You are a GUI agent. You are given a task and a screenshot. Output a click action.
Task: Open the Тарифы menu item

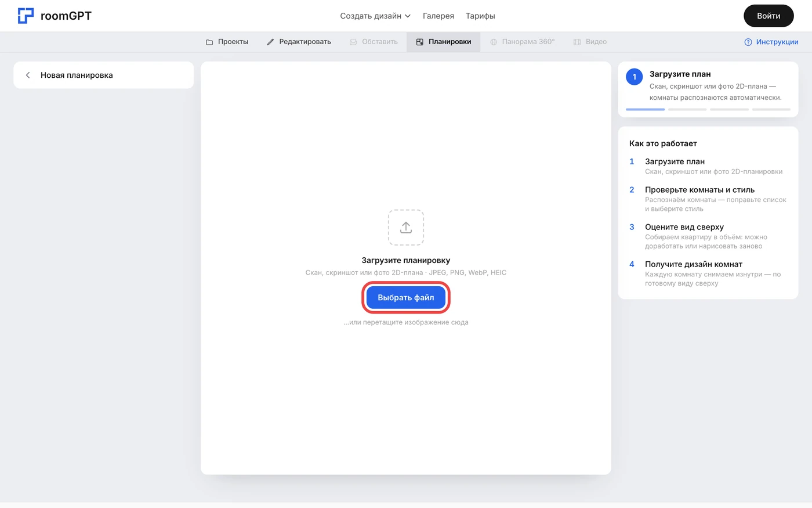click(480, 16)
